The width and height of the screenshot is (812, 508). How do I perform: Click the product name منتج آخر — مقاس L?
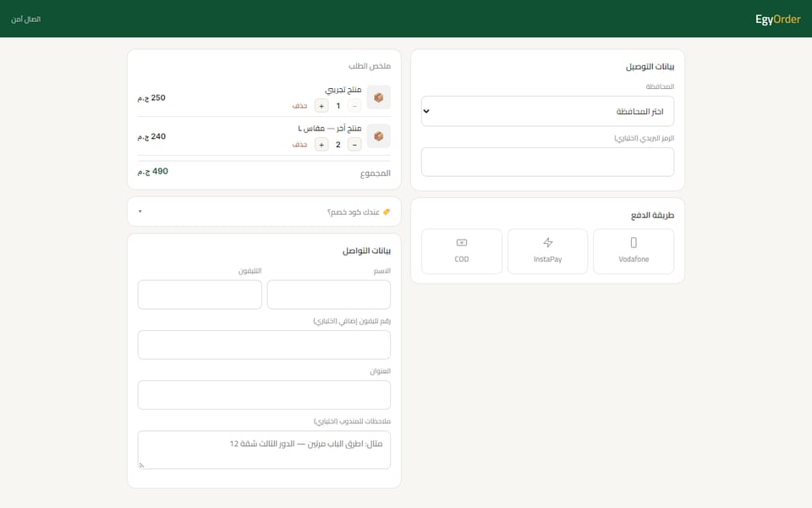tap(330, 128)
